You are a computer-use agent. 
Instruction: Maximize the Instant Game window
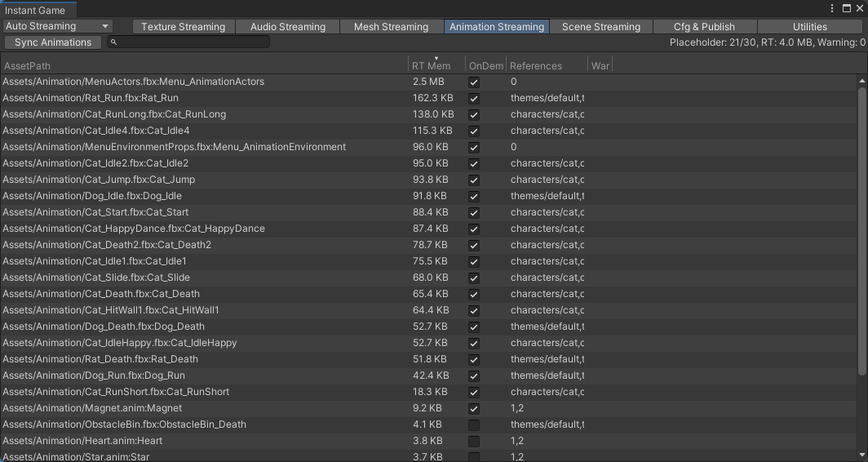[x=845, y=9]
